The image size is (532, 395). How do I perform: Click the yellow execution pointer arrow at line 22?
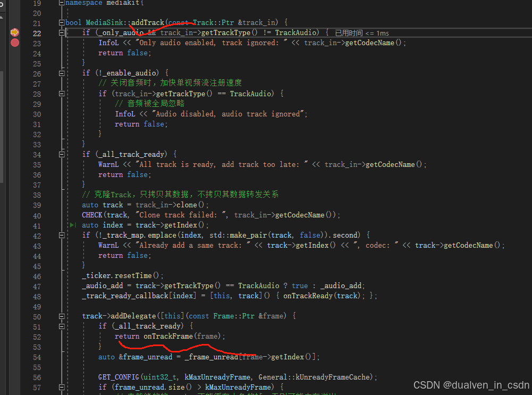[14, 32]
